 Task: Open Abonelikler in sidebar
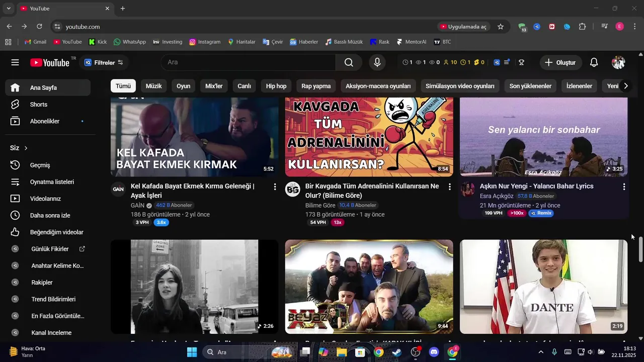pos(48,121)
